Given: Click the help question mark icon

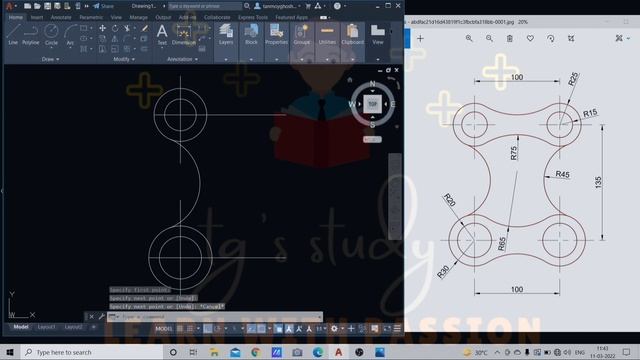Looking at the screenshot, I should [337, 6].
